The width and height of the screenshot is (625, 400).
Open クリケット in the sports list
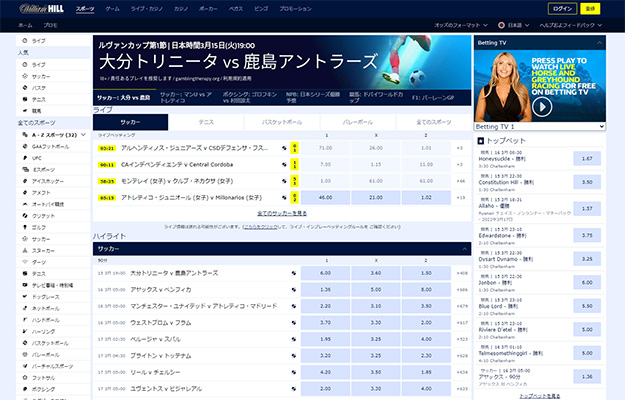point(43,216)
